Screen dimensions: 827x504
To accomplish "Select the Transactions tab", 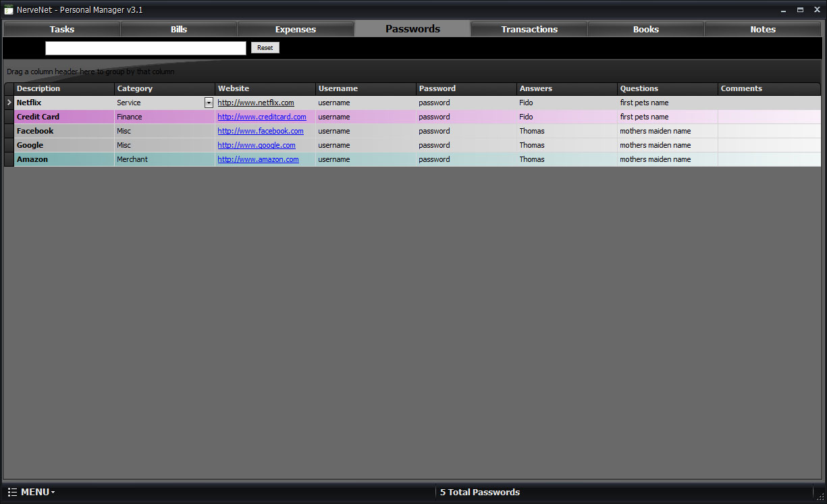I will (x=529, y=29).
